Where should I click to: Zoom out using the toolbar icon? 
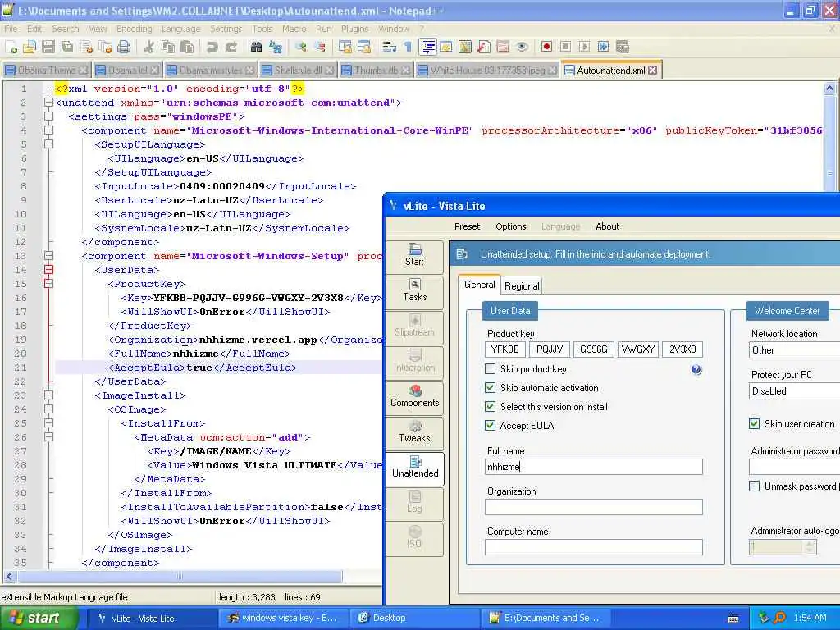pos(320,47)
